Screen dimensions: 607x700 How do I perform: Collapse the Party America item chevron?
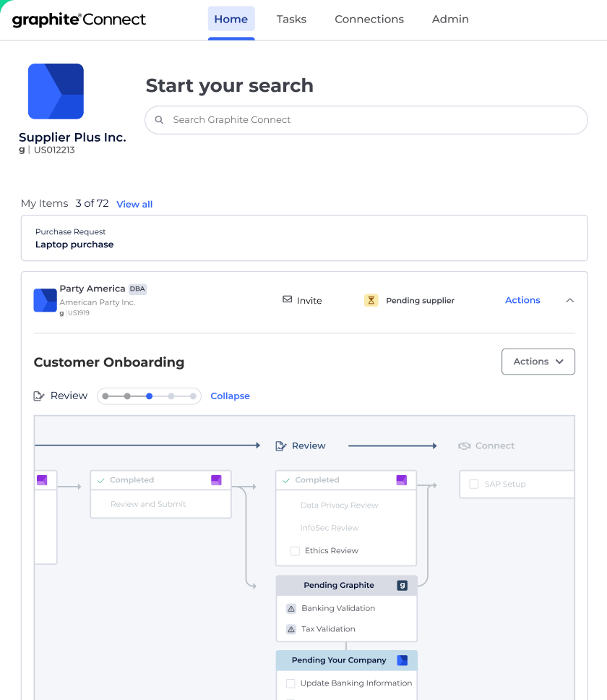pos(569,300)
